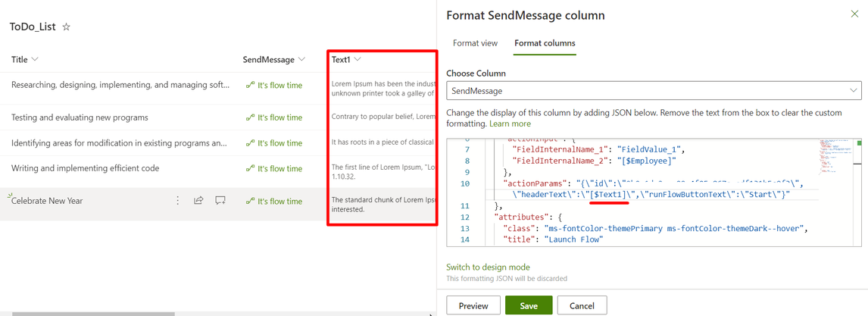Click flow icon on Celebrate New Year row
The width and height of the screenshot is (868, 316).
250,201
